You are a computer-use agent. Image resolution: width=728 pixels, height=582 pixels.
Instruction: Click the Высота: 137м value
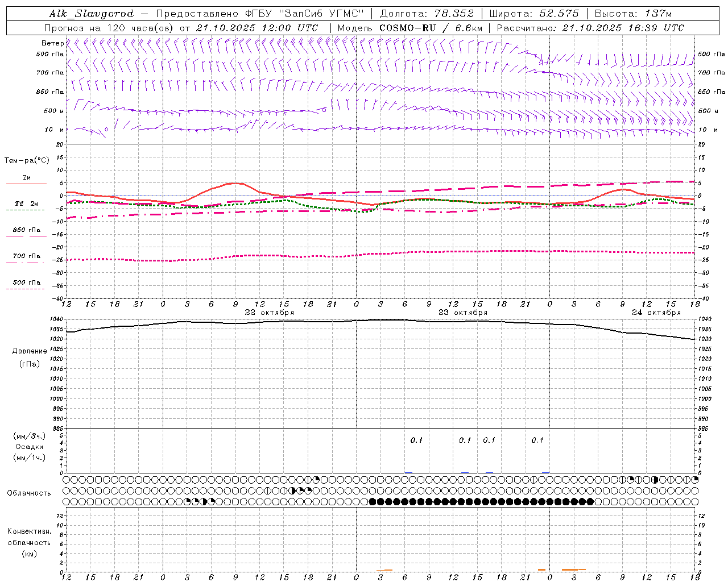(x=633, y=14)
